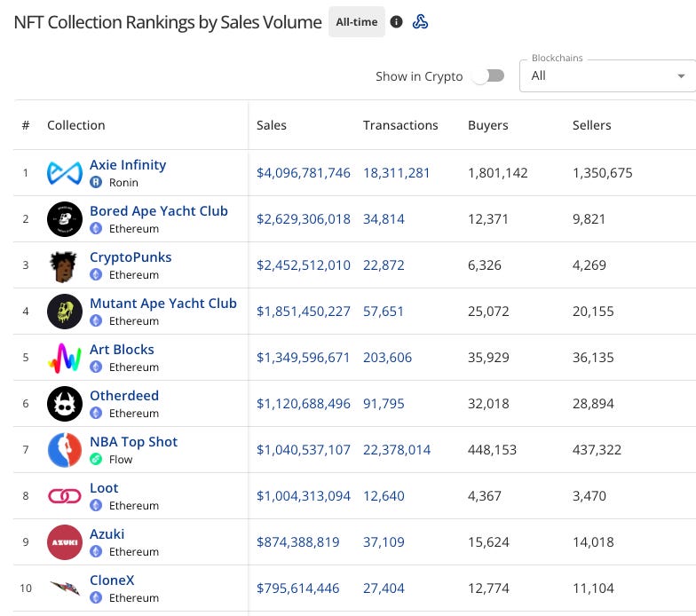The image size is (696, 616).
Task: Click the Otherdeed collection logo
Action: pyautogui.click(x=65, y=403)
